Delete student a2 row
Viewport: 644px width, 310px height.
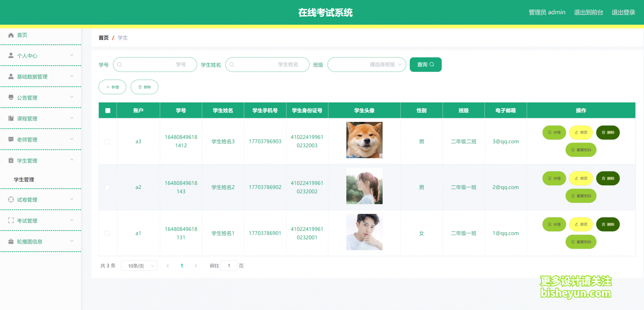click(608, 178)
